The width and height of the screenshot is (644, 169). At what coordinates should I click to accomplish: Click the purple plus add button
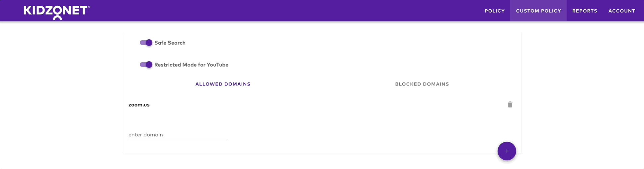coord(507,151)
